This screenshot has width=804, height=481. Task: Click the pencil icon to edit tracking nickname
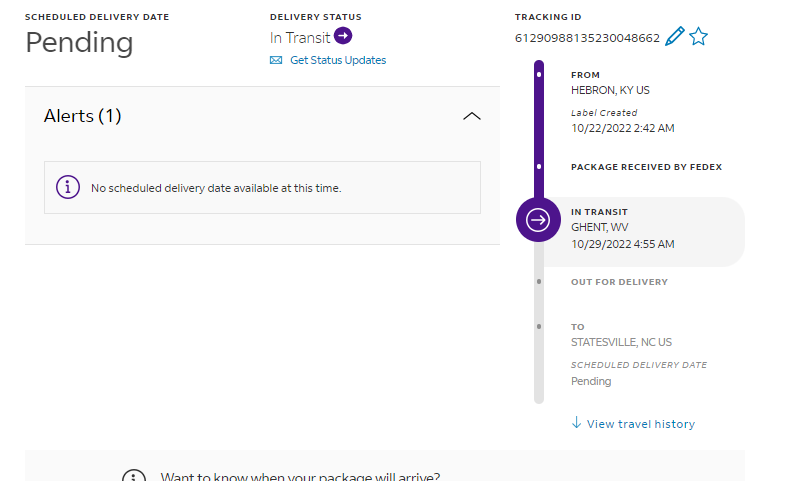pyautogui.click(x=675, y=37)
